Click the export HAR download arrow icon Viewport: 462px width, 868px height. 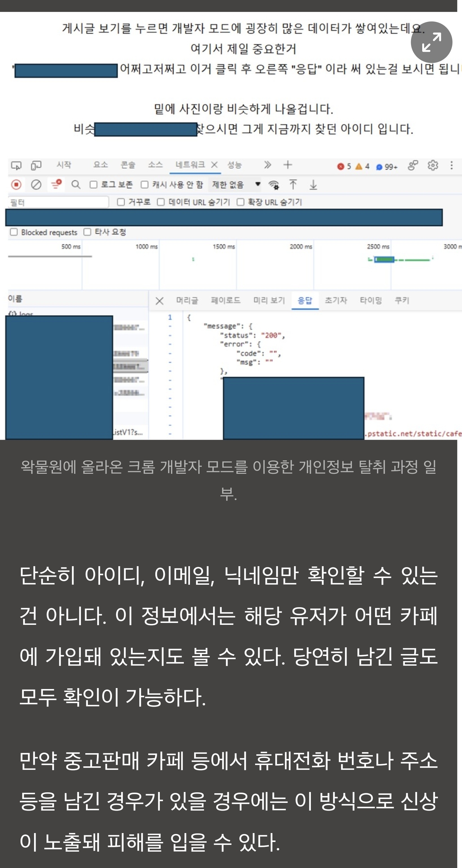point(313,185)
